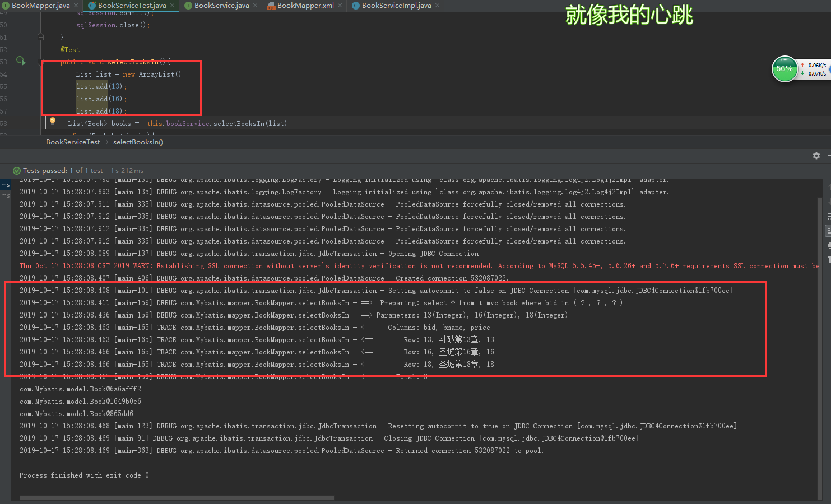Viewport: 831px width, 504px height.
Task: Collapse selectBooksIn method fold marker
Action: point(40,62)
